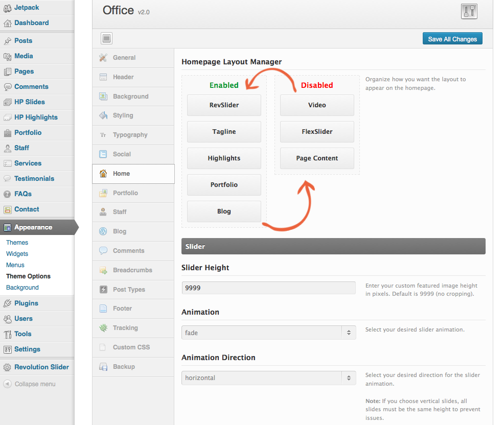
Task: Click the Dashboard house icon
Action: point(7,23)
